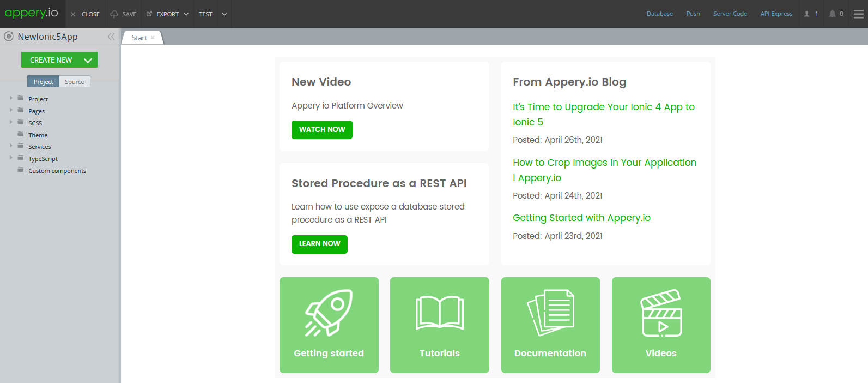Expand the Services folder arrow
Image resolution: width=868 pixels, height=383 pixels.
11,146
